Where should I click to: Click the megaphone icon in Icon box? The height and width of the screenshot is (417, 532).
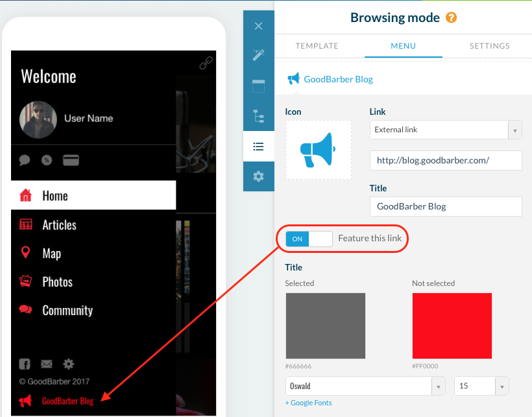tap(318, 150)
